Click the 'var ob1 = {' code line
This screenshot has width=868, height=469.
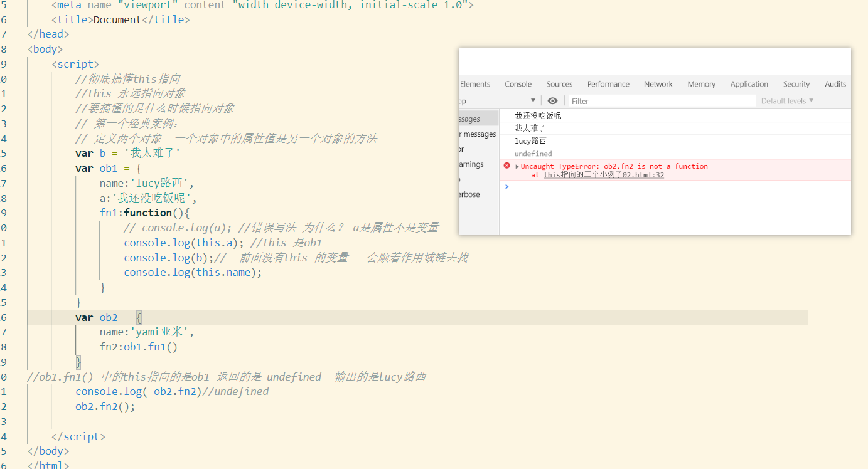coord(109,168)
